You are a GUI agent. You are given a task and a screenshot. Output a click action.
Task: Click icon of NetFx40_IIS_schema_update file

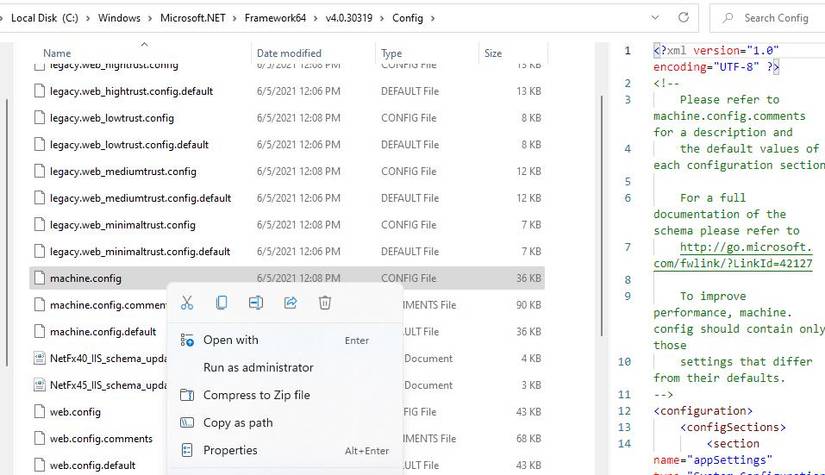[x=39, y=358]
